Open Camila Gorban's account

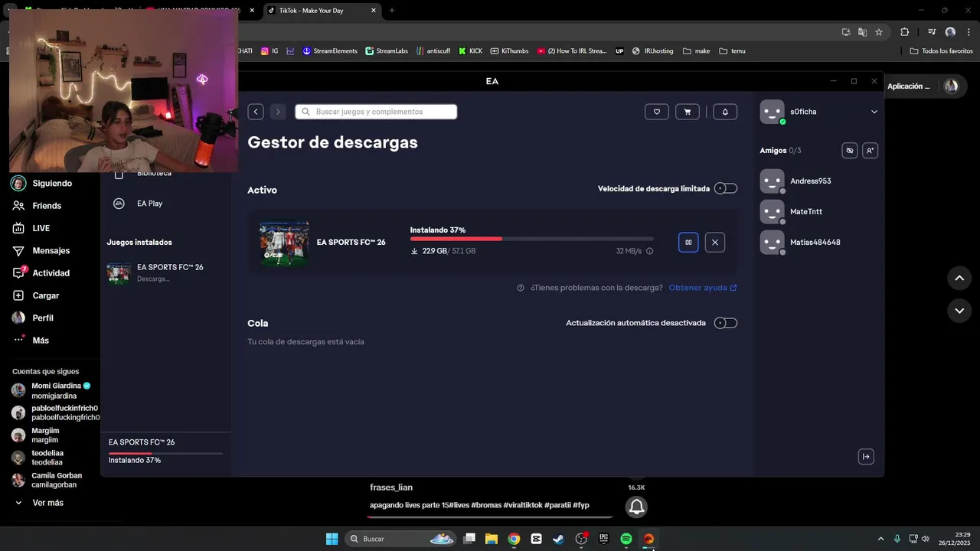(55, 480)
